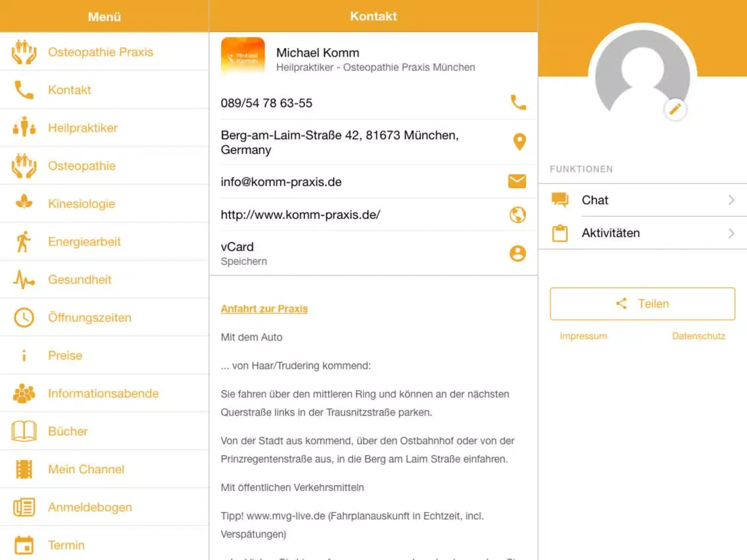This screenshot has width=747, height=560.
Task: Click the Osteopathie Praxis hands icon
Action: (x=24, y=52)
